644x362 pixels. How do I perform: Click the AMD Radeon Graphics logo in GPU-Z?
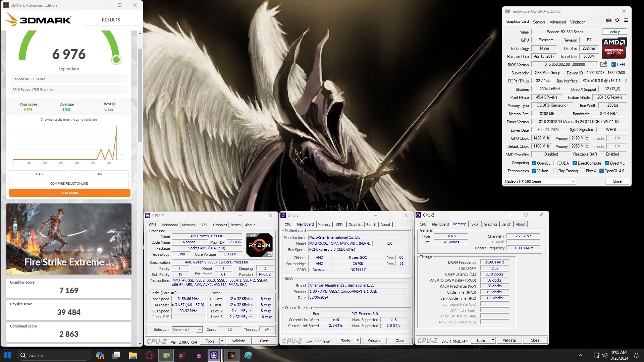[614, 48]
